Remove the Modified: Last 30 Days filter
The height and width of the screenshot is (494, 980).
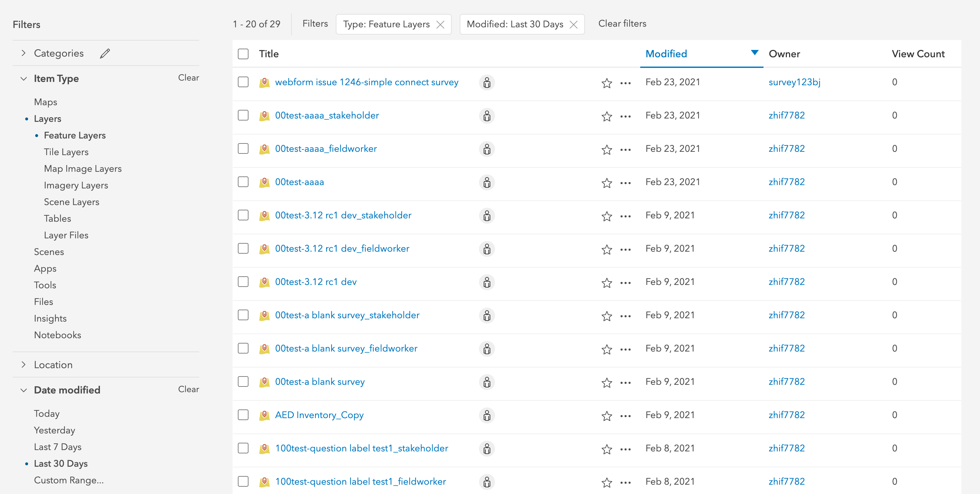[573, 25]
